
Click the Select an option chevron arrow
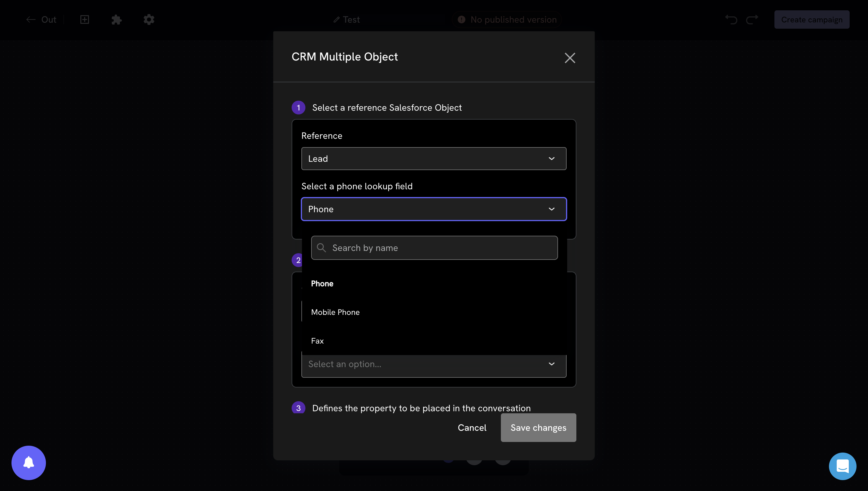pos(551,364)
